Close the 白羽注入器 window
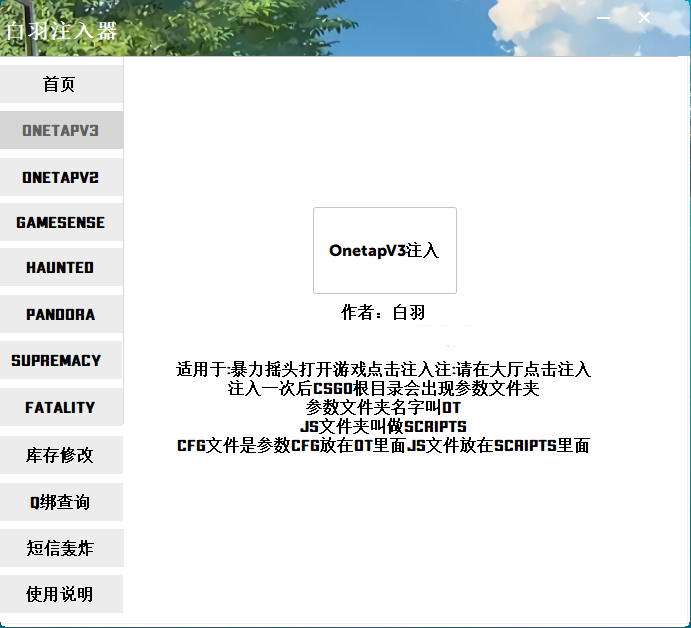 click(644, 18)
